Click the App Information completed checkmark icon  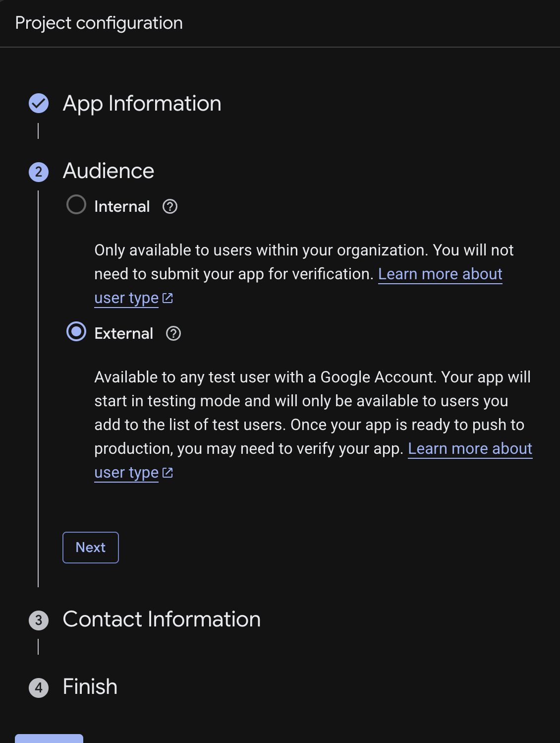[39, 103]
